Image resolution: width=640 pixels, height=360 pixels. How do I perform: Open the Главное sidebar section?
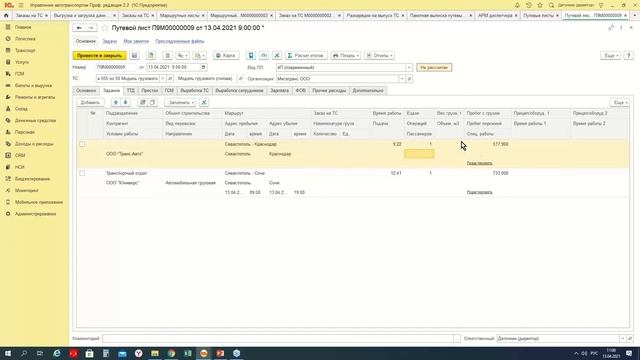[23, 27]
